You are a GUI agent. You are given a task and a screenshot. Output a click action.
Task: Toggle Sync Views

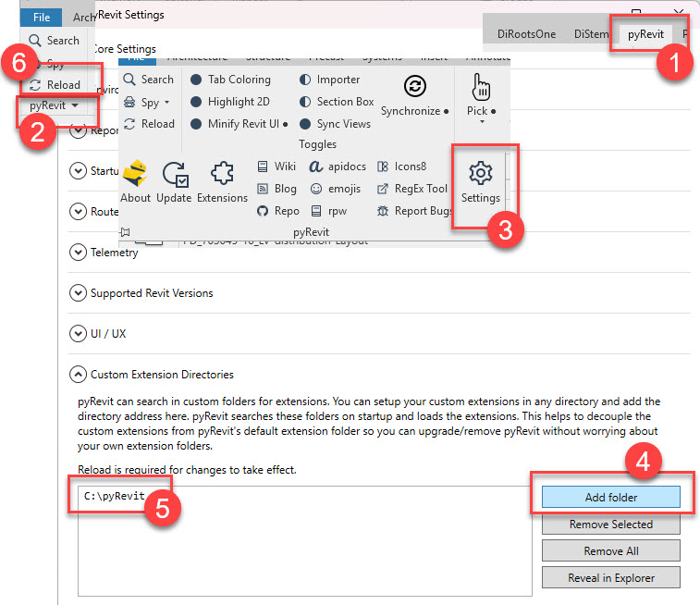click(335, 124)
